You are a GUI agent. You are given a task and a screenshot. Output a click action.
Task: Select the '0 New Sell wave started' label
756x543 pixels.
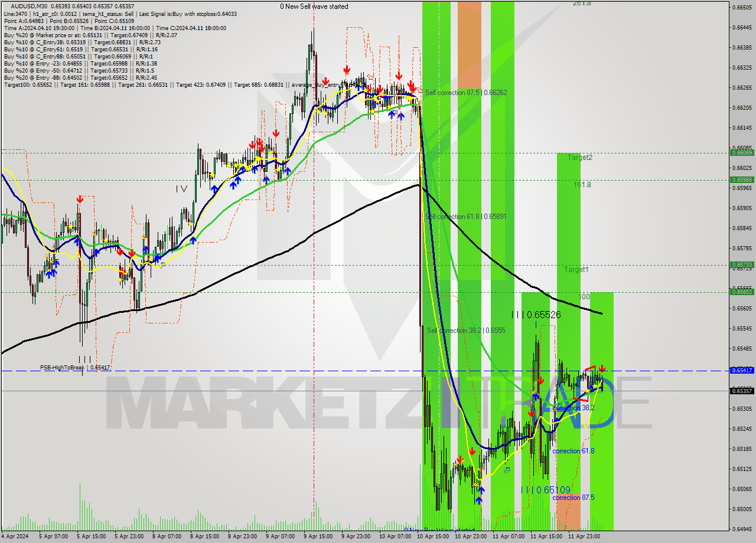tap(314, 6)
